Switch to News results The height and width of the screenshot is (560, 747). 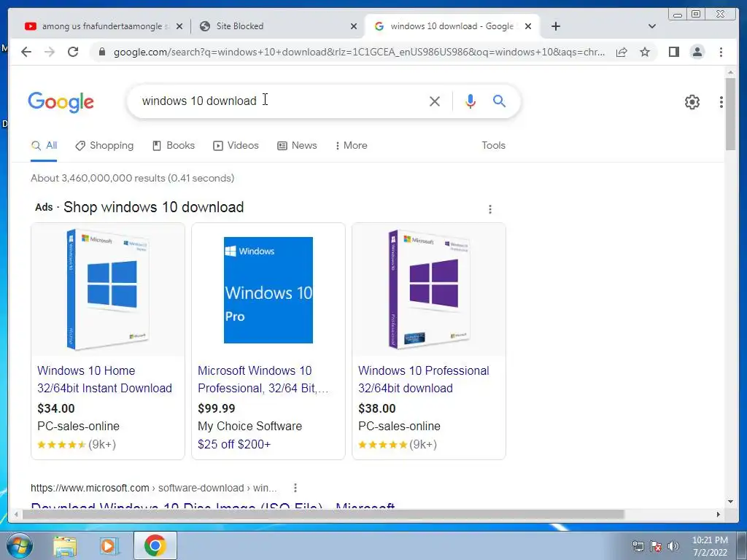tap(297, 145)
